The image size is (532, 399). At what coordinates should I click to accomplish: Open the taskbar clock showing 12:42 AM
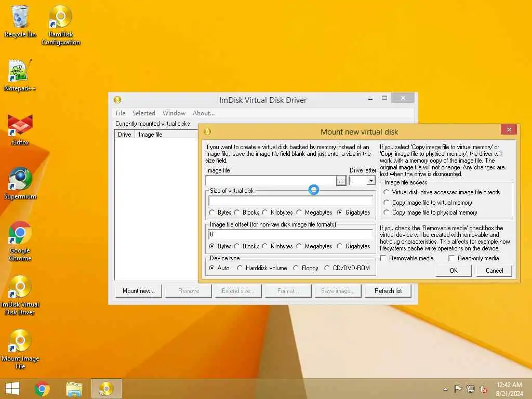[509, 389]
